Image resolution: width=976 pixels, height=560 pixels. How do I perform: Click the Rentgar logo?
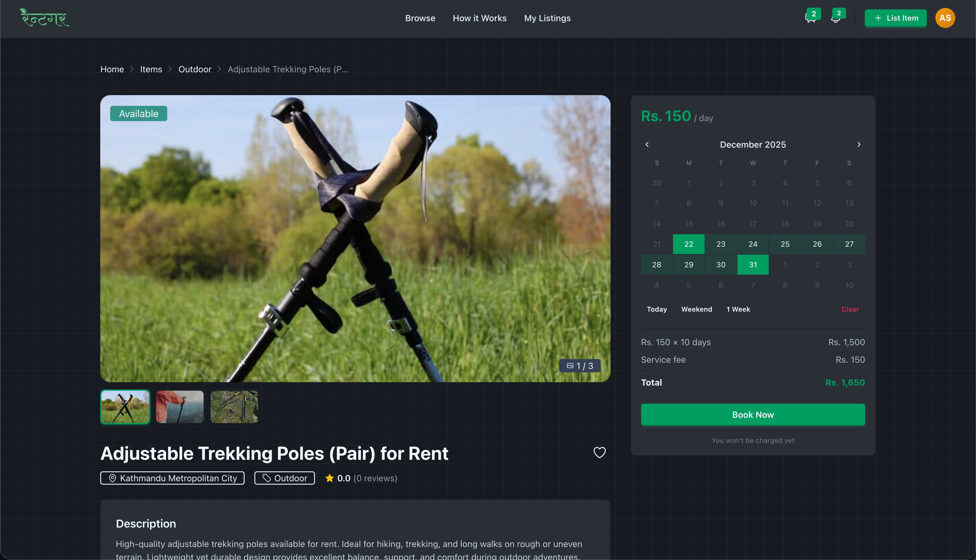pyautogui.click(x=45, y=18)
